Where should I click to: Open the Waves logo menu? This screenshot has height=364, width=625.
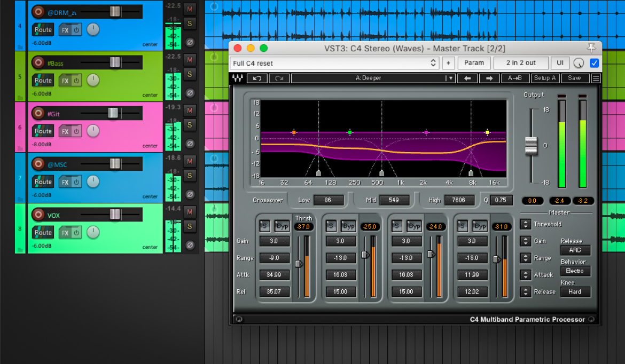pos(238,78)
